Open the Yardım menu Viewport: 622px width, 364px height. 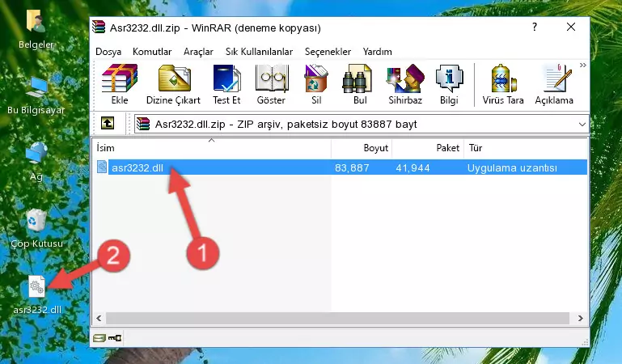pos(377,52)
